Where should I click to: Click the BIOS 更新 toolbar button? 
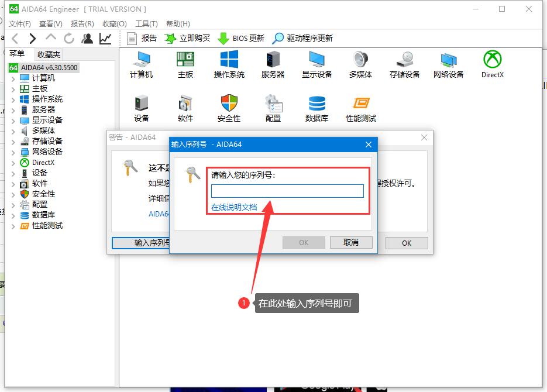pos(240,39)
